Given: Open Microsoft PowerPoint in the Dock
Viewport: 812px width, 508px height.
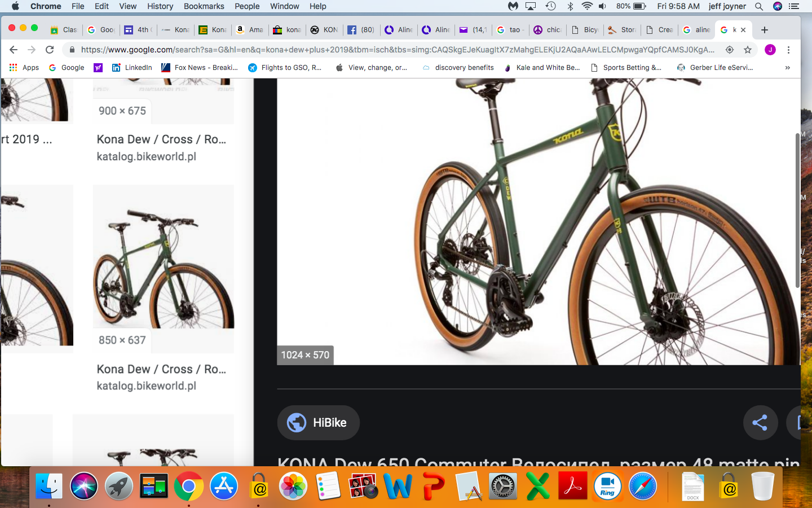Looking at the screenshot, I should (433, 486).
